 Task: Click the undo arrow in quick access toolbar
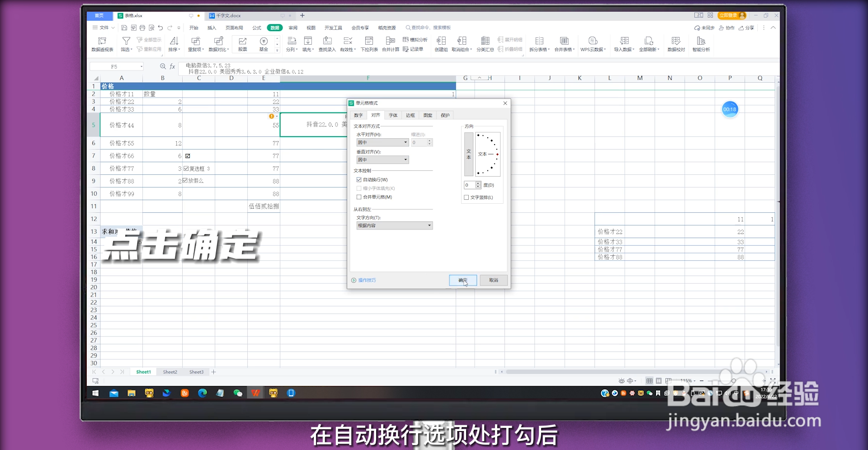[x=160, y=28]
